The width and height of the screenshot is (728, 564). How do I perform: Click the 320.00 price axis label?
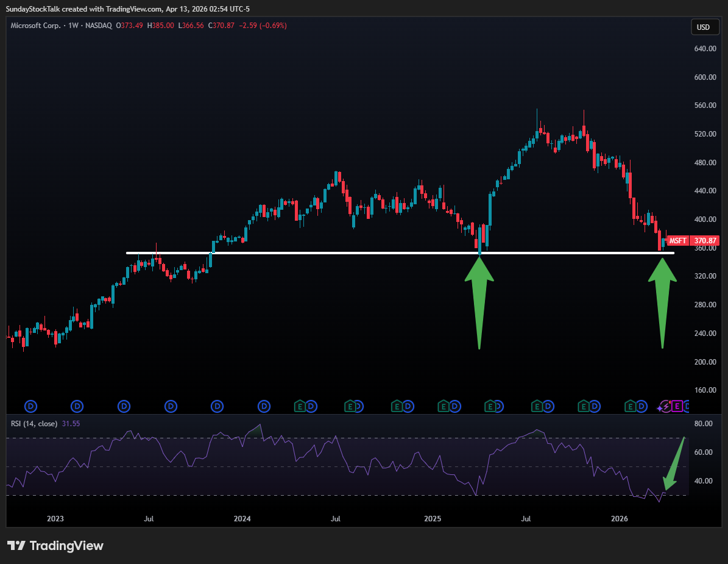click(x=705, y=276)
